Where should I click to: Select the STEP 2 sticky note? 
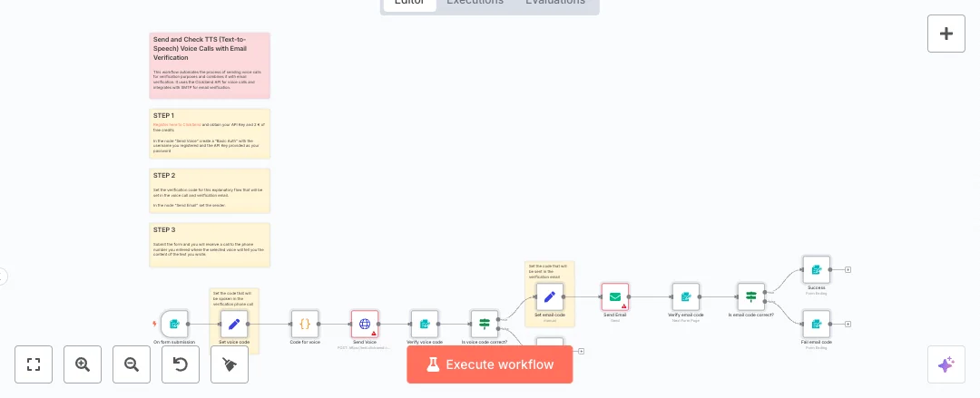(x=210, y=190)
